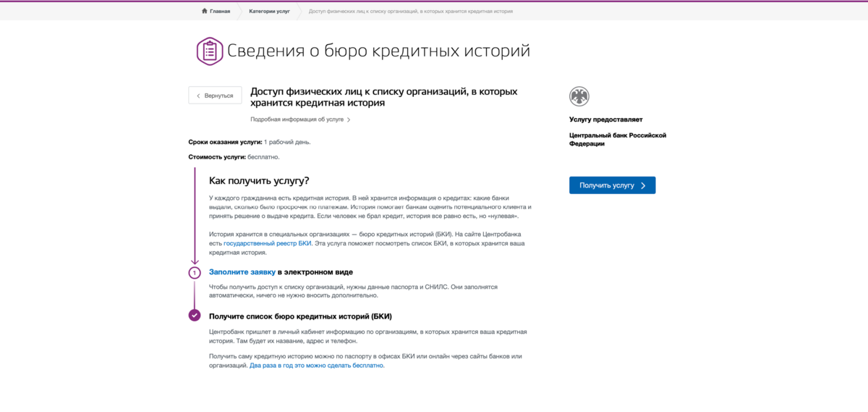
Task: Click the Услугу предоставляет label
Action: 605,119
